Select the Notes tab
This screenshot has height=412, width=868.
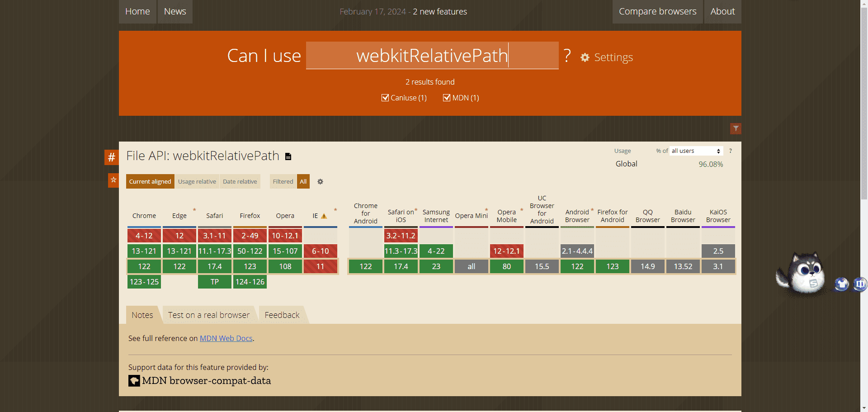[x=142, y=315]
